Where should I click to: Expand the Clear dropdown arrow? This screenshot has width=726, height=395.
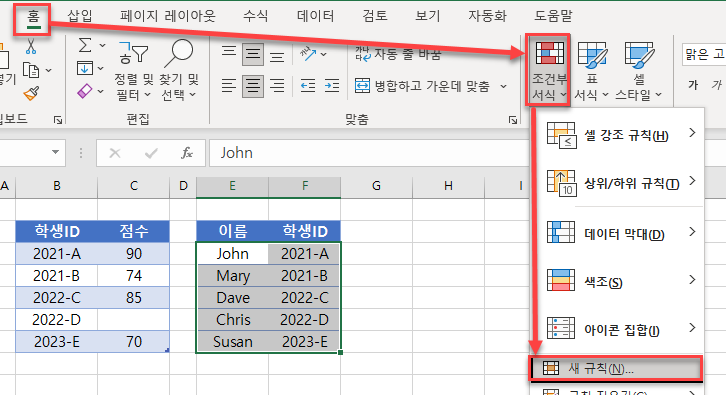point(101,91)
